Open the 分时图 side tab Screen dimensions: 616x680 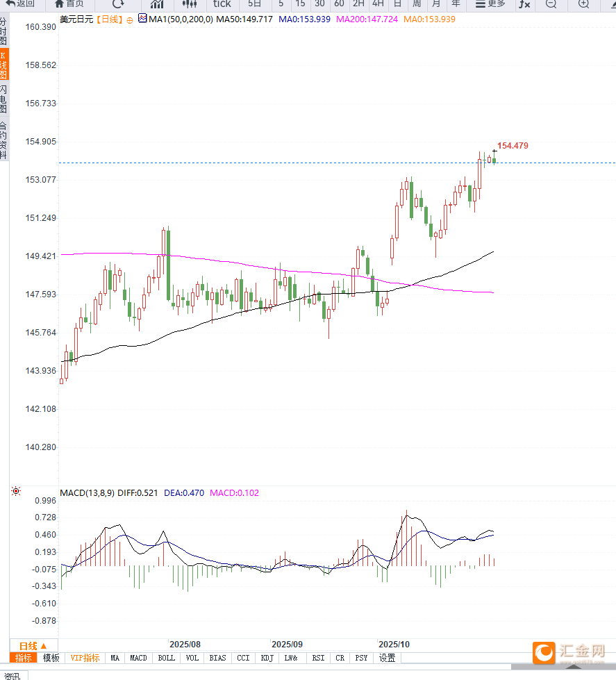(x=3, y=31)
